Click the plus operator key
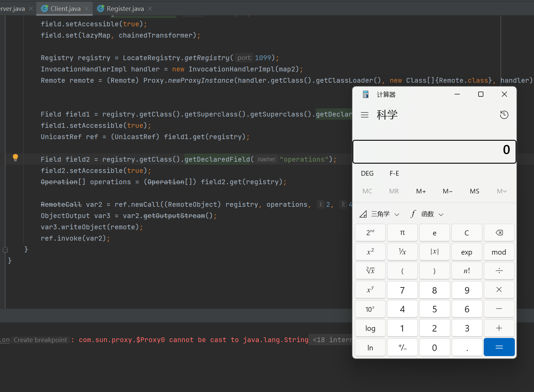Viewport: 534px width, 392px height. click(x=499, y=328)
